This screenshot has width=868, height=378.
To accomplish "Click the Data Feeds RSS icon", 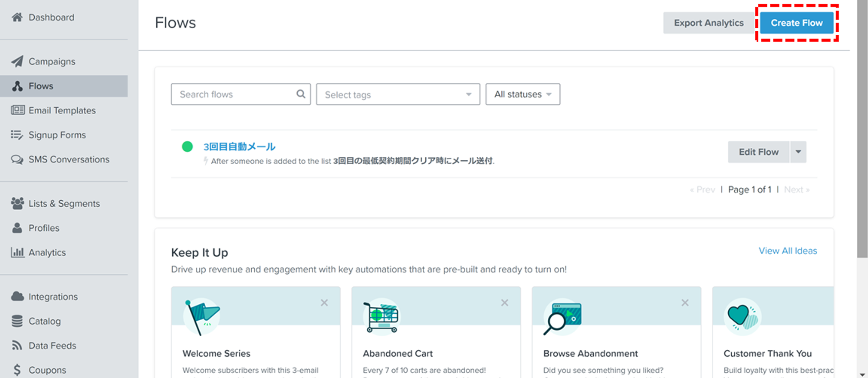I will point(17,345).
